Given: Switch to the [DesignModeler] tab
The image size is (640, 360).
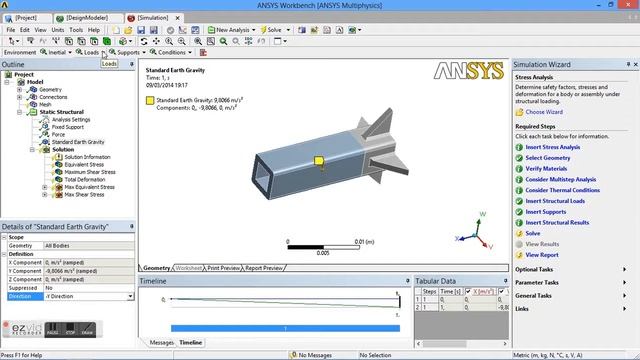Looking at the screenshot, I should pyautogui.click(x=88, y=18).
